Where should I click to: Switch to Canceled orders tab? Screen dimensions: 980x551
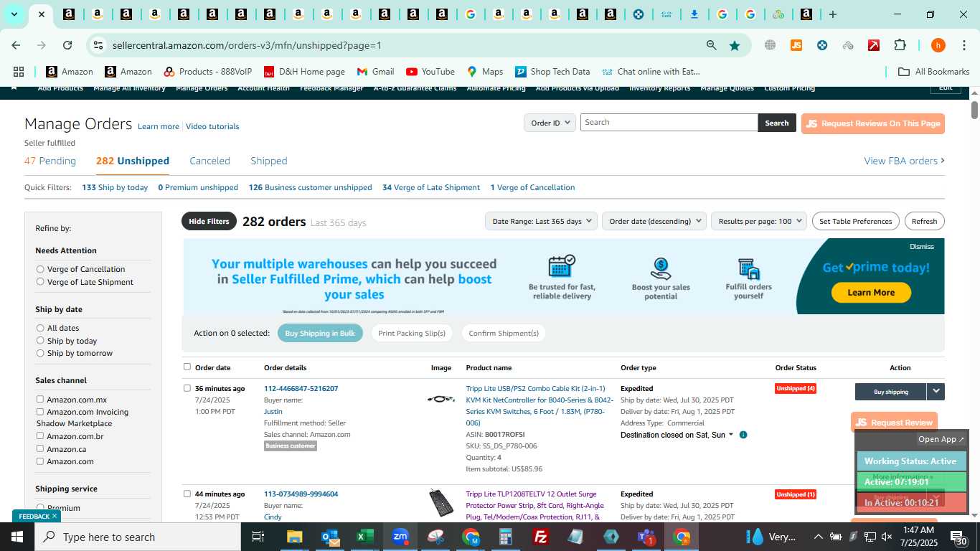click(x=209, y=161)
